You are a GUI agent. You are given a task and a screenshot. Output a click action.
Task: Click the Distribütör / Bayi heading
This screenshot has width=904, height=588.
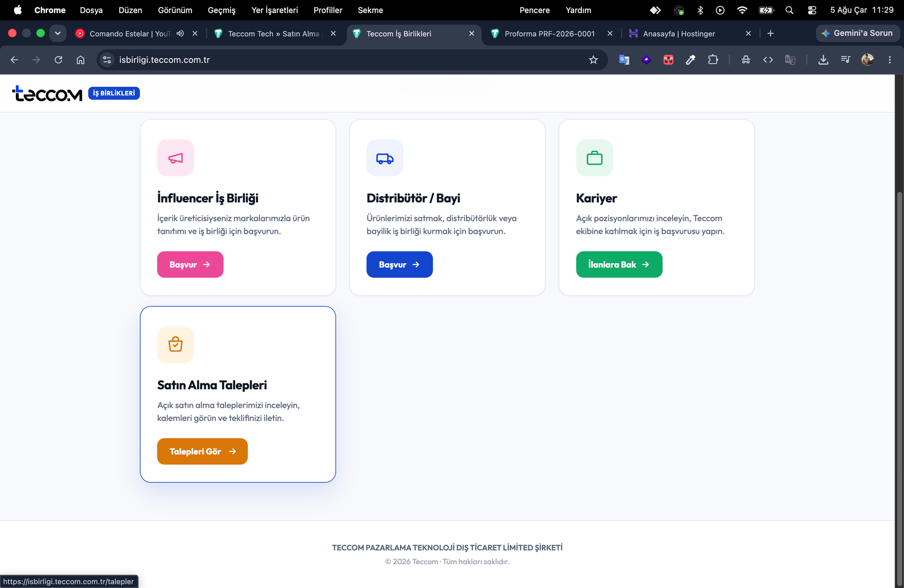pyautogui.click(x=414, y=198)
